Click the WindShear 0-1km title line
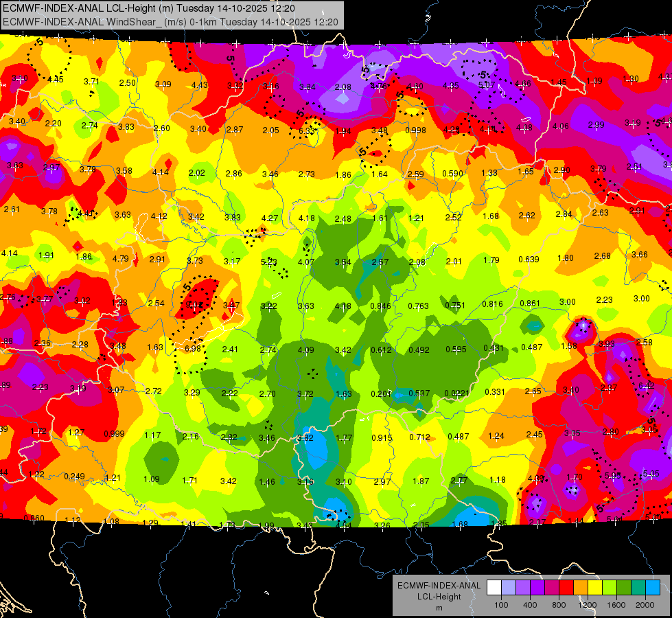672x618 pixels. pos(170,22)
